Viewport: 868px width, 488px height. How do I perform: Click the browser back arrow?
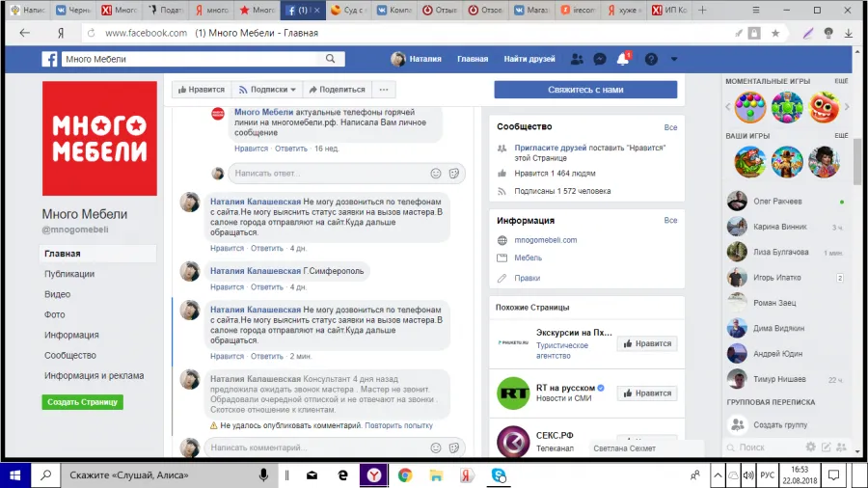point(25,33)
